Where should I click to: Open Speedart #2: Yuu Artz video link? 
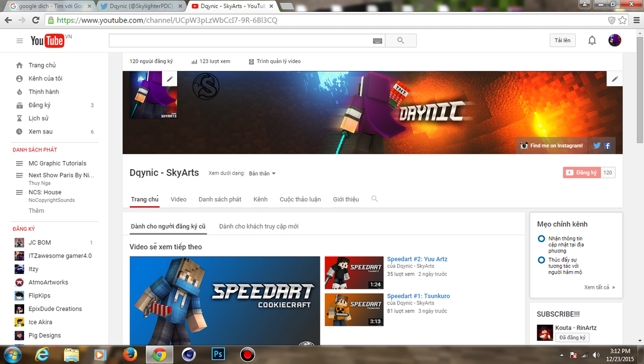point(417,259)
